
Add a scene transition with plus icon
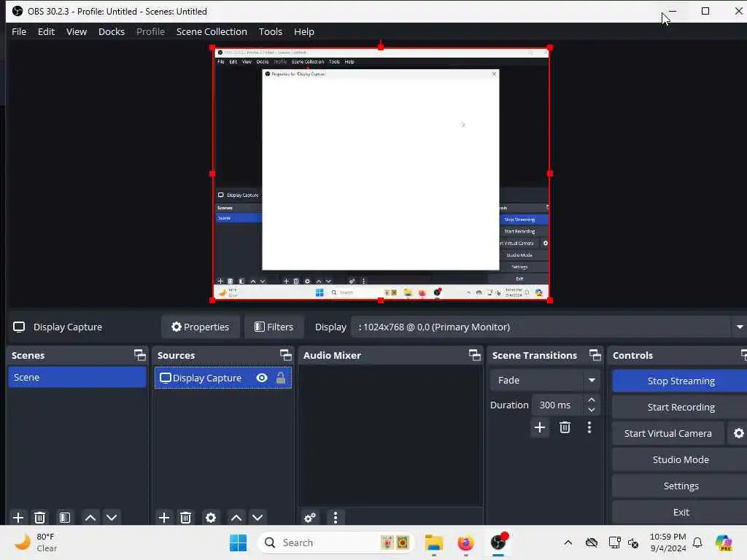[540, 427]
